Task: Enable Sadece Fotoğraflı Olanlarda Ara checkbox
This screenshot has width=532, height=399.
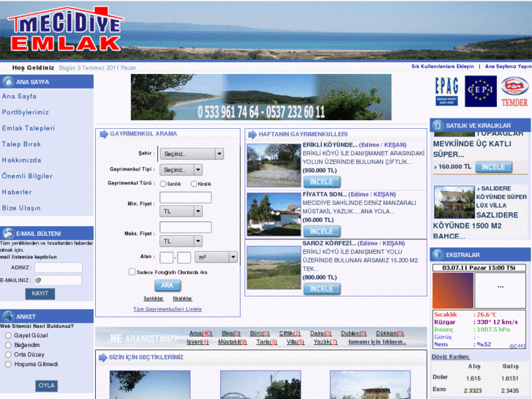Action: (x=132, y=272)
